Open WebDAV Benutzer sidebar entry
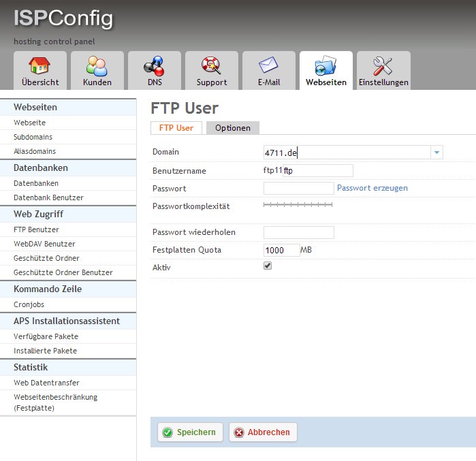 pos(44,244)
